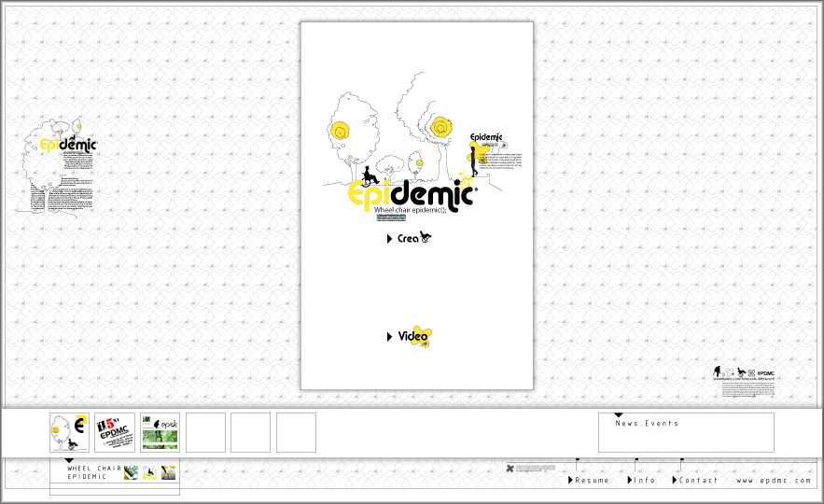824x504 pixels.
Task: Collapse the Wheel Chair Epidemic triangle
Action: click(x=68, y=461)
